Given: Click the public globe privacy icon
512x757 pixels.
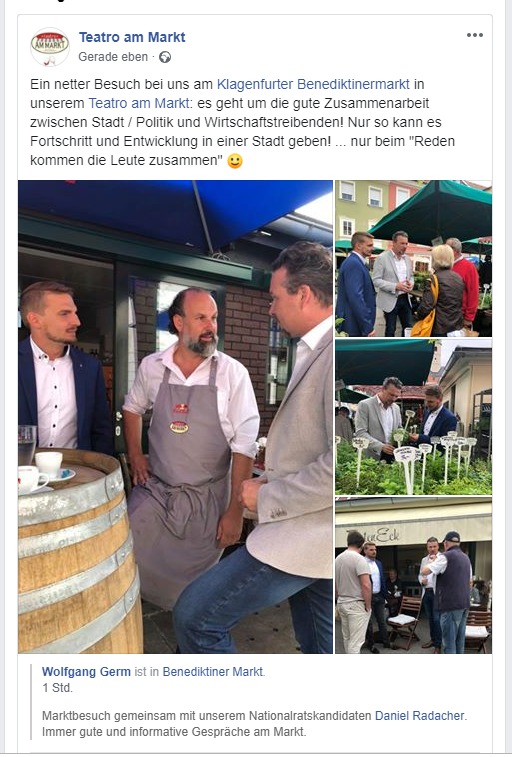Looking at the screenshot, I should (x=165, y=57).
